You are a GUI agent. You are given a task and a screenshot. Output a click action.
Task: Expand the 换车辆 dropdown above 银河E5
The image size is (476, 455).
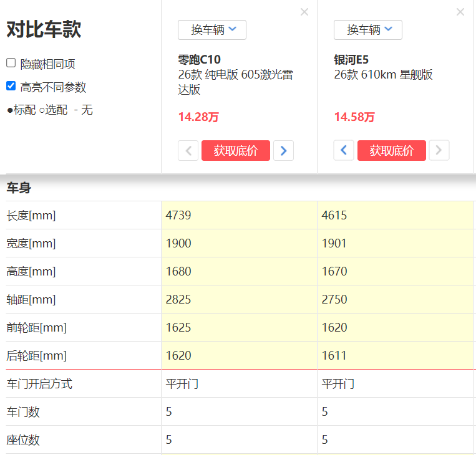pos(368,30)
